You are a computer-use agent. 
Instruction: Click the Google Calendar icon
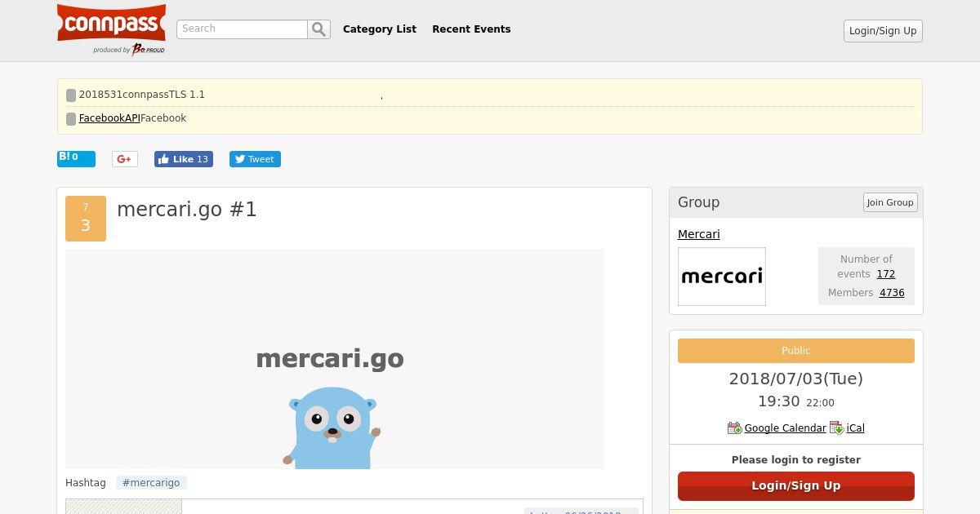point(734,428)
